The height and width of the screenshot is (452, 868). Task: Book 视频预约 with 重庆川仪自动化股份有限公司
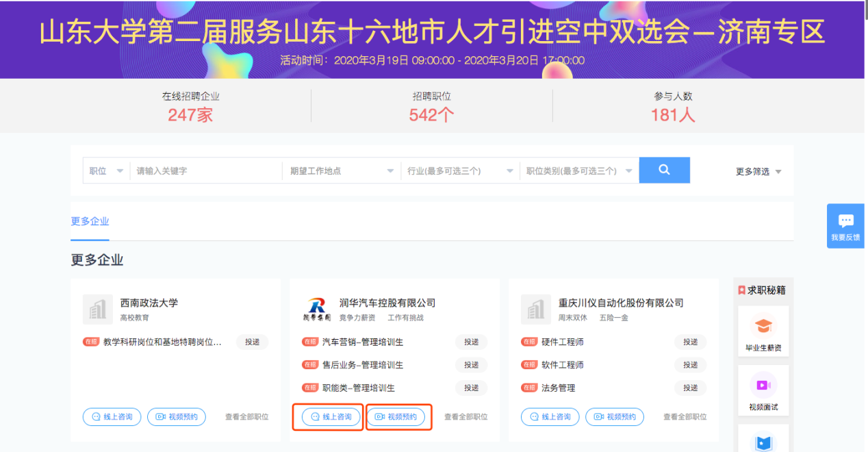615,416
